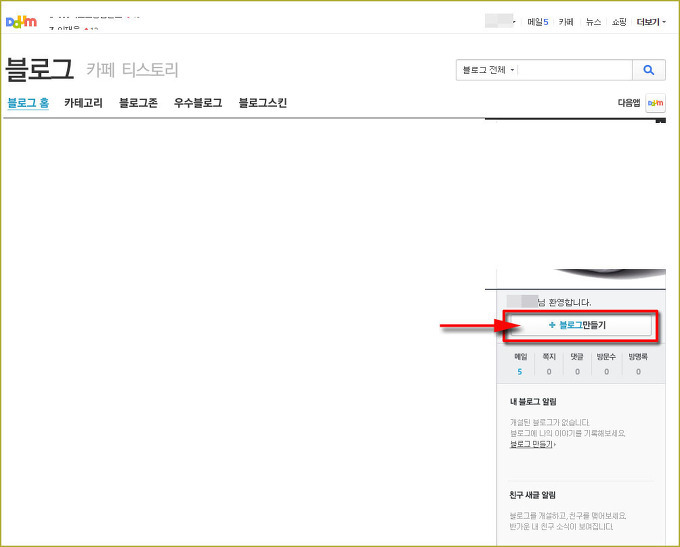Open the Daum app icon

click(x=655, y=103)
